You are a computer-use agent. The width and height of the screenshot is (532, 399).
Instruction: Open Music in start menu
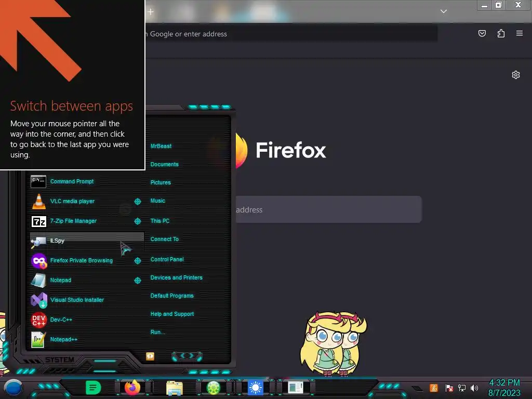point(158,201)
